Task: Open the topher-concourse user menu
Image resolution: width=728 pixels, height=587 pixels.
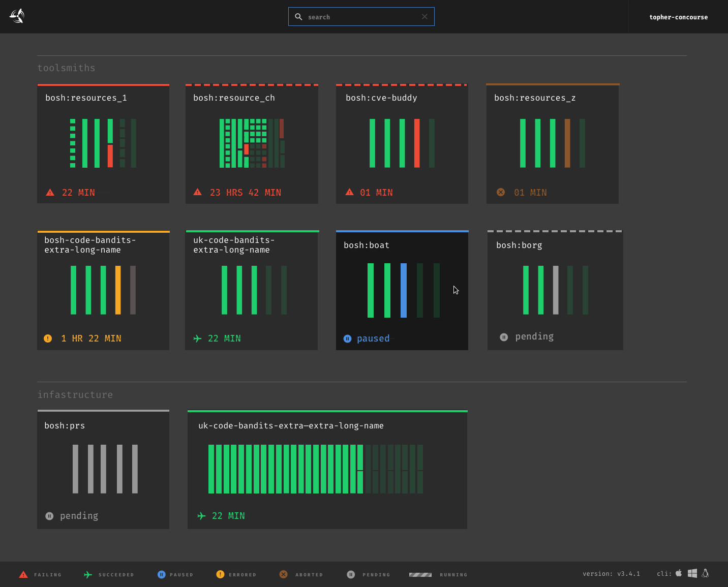Action: 678,17
